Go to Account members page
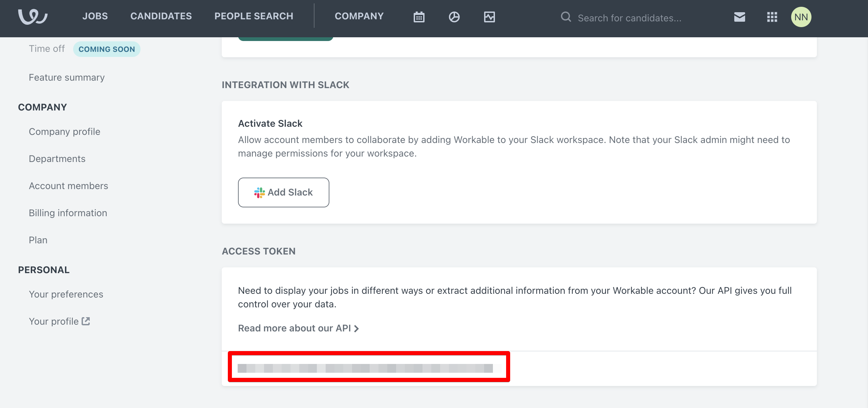 (x=68, y=186)
